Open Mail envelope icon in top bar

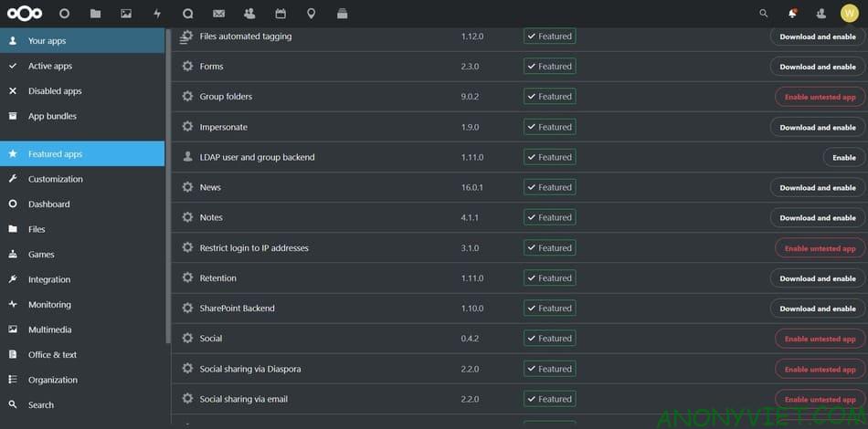[x=218, y=14]
